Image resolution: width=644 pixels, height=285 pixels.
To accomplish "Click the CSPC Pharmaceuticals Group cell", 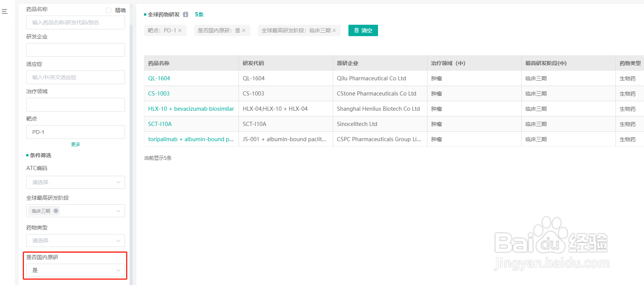I will click(x=380, y=139).
